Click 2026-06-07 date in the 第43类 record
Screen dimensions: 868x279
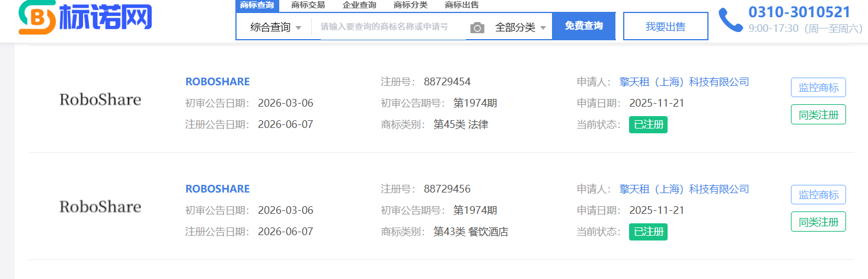coord(285,232)
